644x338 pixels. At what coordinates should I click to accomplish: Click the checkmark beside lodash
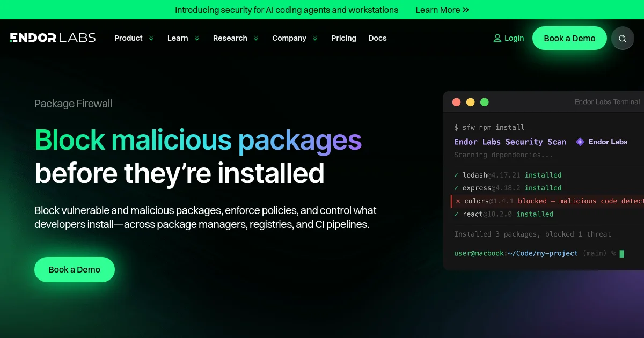click(456, 175)
